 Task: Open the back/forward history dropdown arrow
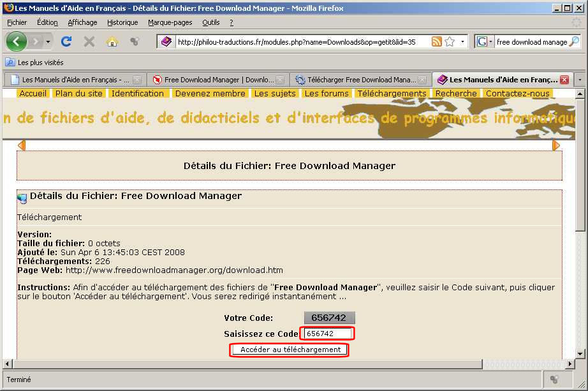coord(48,41)
